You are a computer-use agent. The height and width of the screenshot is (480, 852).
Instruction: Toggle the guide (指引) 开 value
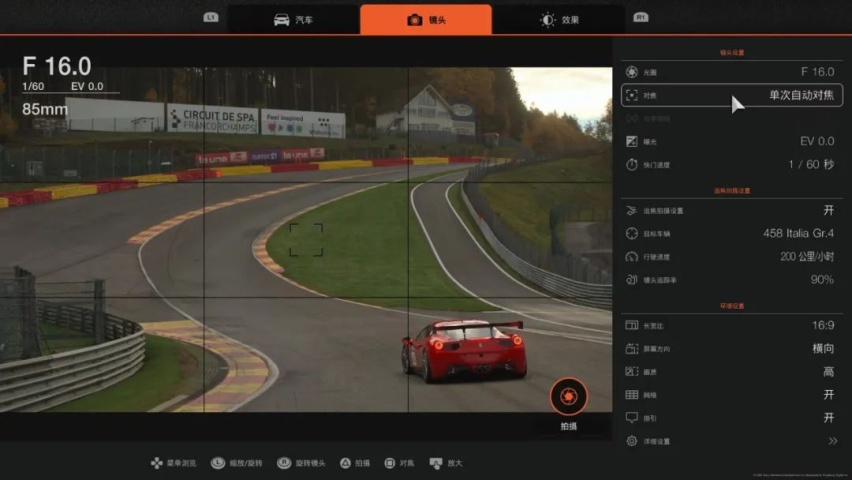click(828, 417)
